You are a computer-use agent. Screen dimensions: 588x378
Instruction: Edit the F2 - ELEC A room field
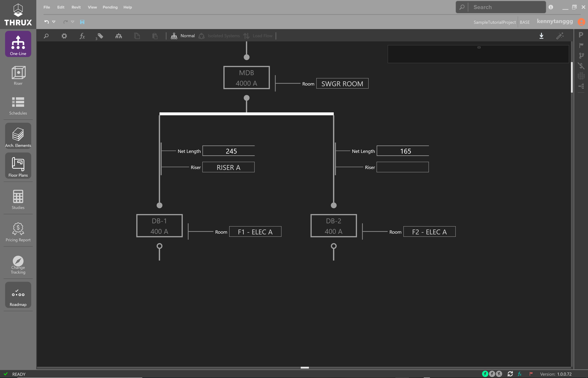tap(430, 232)
